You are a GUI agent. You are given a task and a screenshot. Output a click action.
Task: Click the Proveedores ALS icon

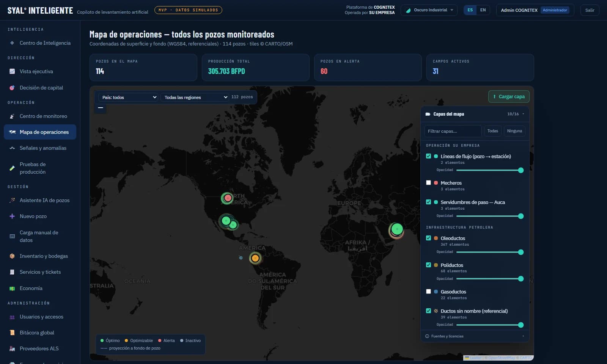tap(12, 348)
